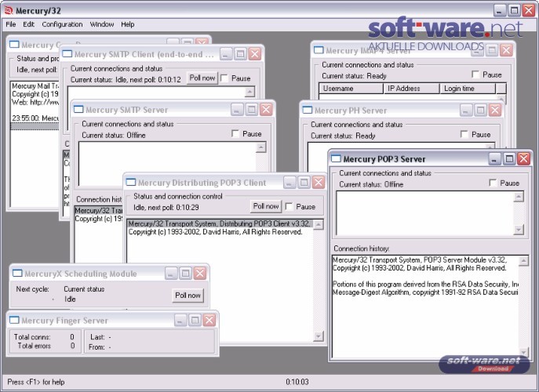Minimize the Mercury POP3 Server window
Viewport: 539px width, 392px height.
coord(495,158)
